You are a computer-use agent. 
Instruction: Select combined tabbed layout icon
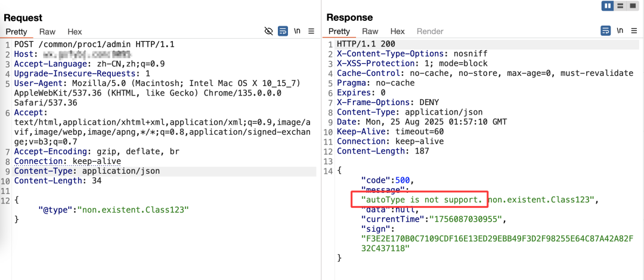[x=633, y=6]
